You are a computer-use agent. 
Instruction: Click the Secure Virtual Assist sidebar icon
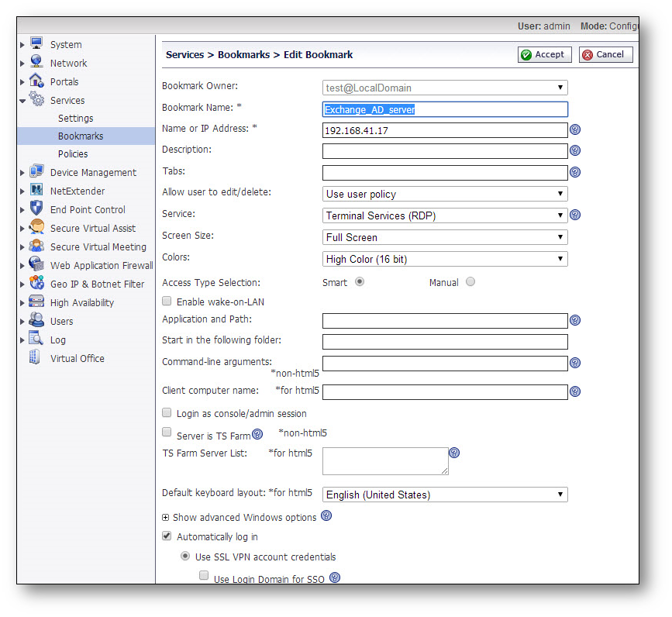coord(36,228)
